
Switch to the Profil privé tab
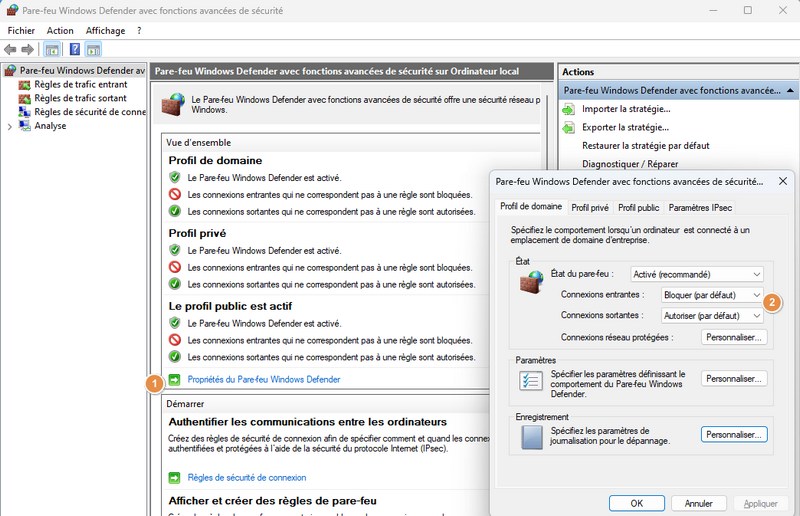[x=590, y=208]
